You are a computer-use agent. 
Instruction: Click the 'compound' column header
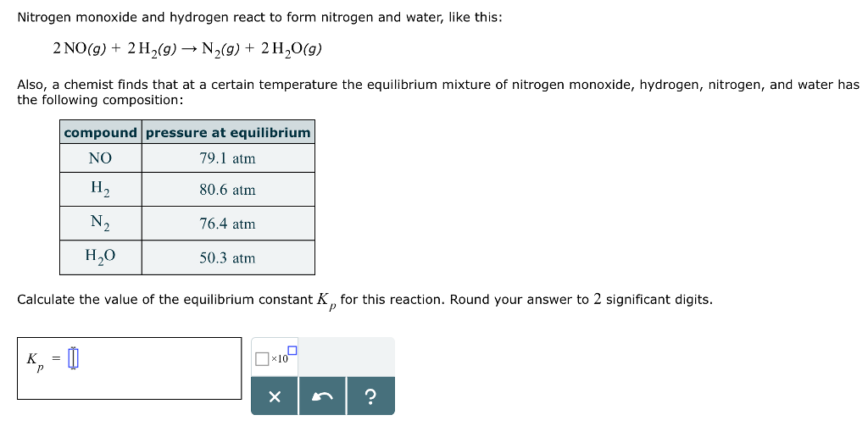[100, 132]
